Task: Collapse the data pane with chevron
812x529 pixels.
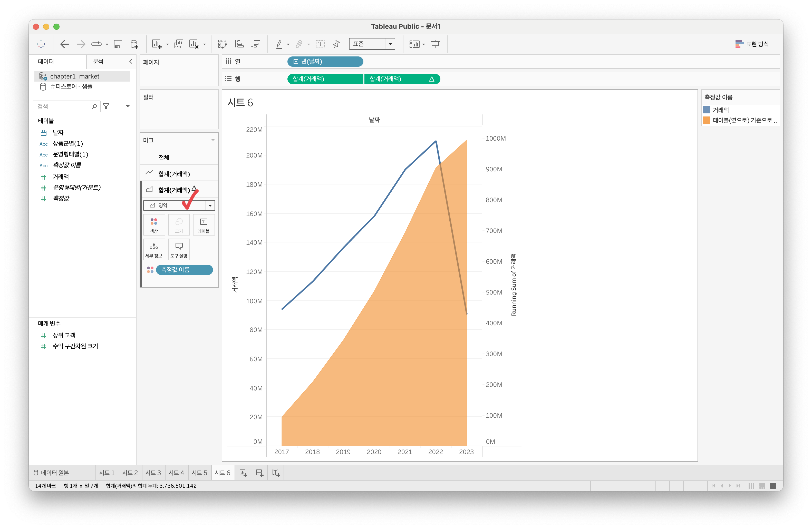Action: pos(131,61)
